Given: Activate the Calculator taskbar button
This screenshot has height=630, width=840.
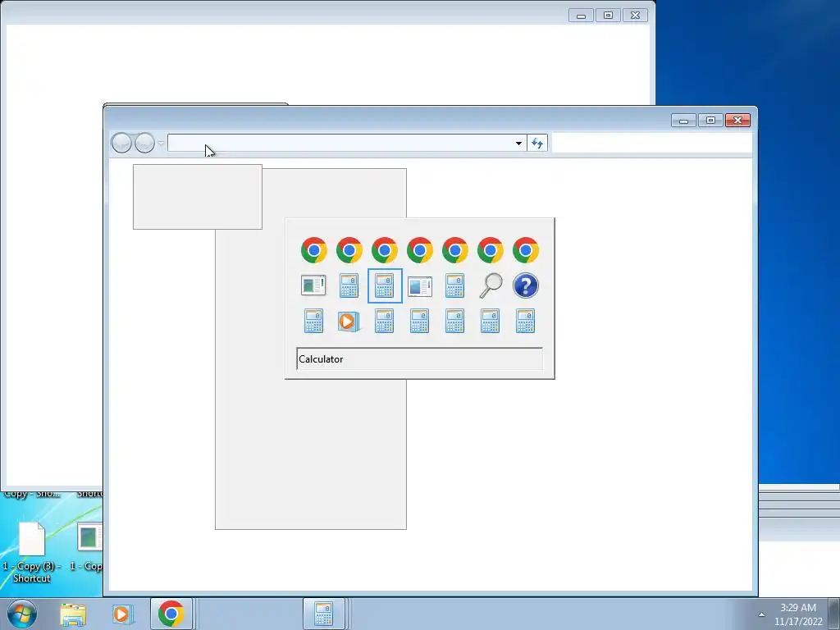Looking at the screenshot, I should [323, 614].
